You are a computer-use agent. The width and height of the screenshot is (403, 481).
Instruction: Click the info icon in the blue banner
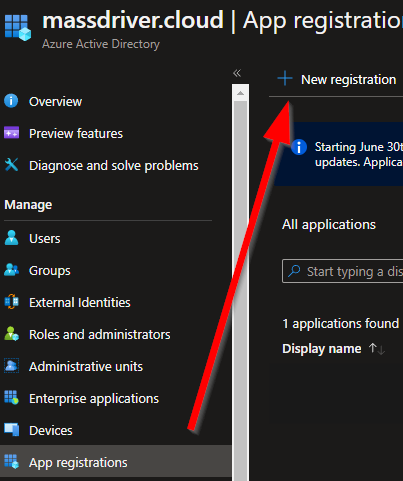(x=299, y=147)
